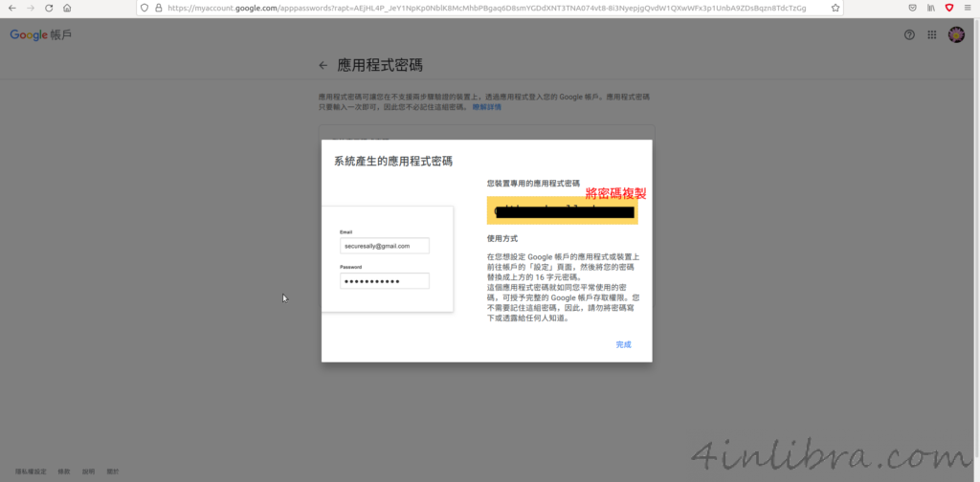Screen dimensions: 980x482
Task: Open 關於 footer link
Action: tap(113, 472)
